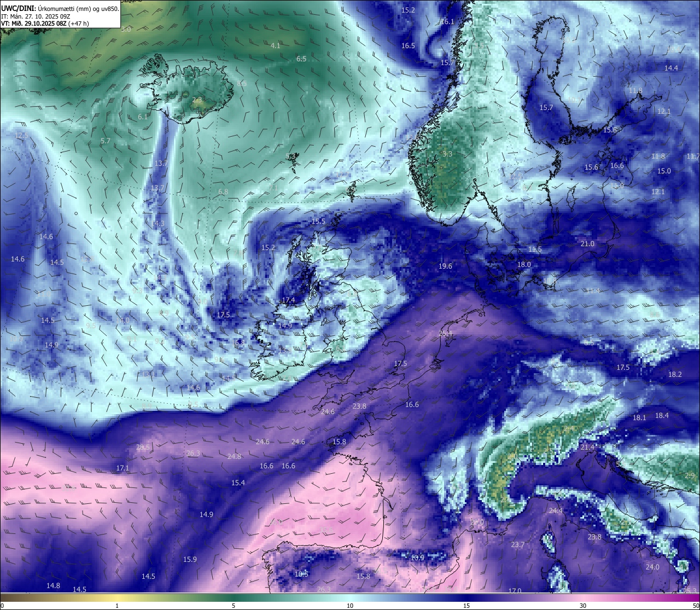700x610 pixels.
Task: Select the 4.1 value label
Action: coord(276,46)
